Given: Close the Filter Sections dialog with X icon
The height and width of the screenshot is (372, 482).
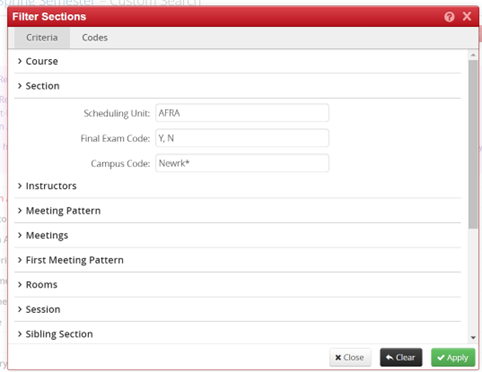Looking at the screenshot, I should coord(467,16).
